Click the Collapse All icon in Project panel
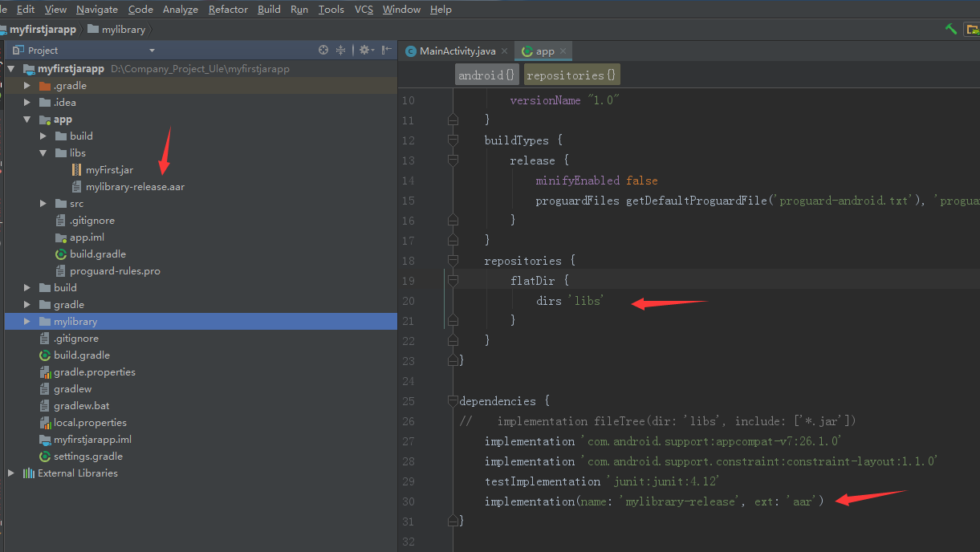 (340, 50)
